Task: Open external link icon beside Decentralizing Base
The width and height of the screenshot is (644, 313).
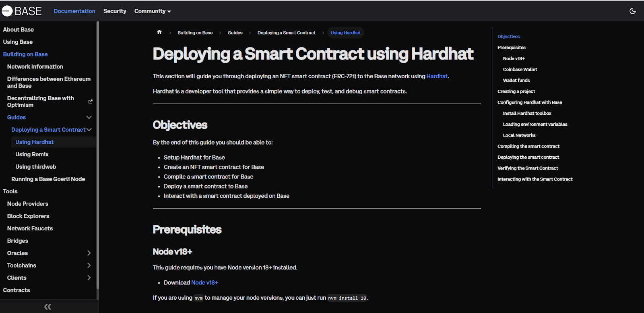Action: pyautogui.click(x=91, y=102)
